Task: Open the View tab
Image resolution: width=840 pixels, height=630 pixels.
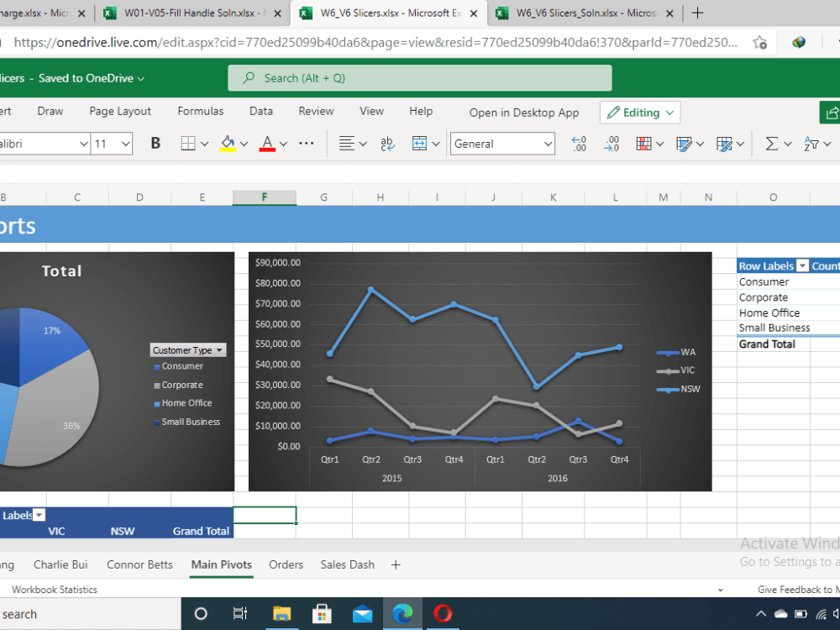Action: click(371, 111)
